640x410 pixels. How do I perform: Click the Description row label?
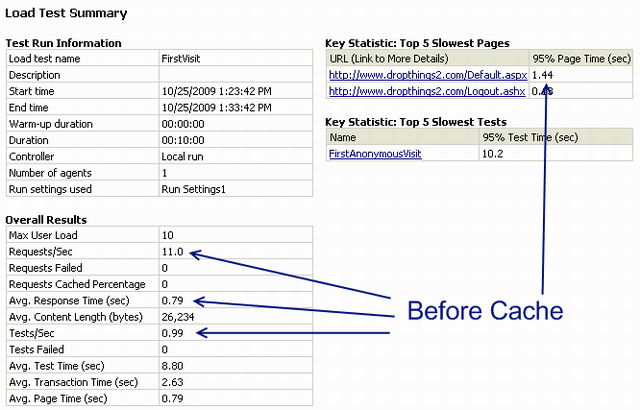tap(34, 75)
